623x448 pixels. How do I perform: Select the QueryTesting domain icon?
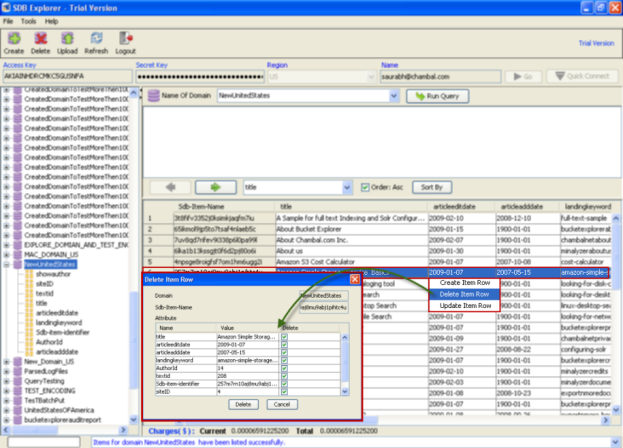click(17, 381)
